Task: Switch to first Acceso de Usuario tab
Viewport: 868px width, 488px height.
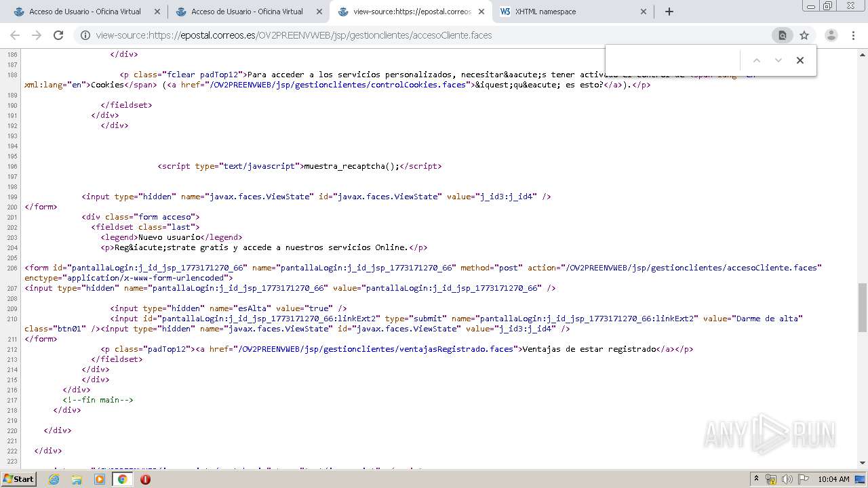Action: click(85, 12)
